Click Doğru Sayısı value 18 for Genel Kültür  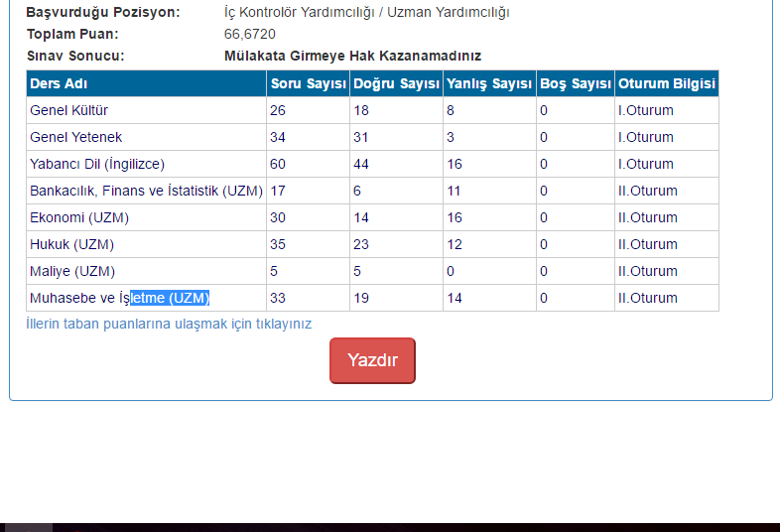(x=361, y=110)
